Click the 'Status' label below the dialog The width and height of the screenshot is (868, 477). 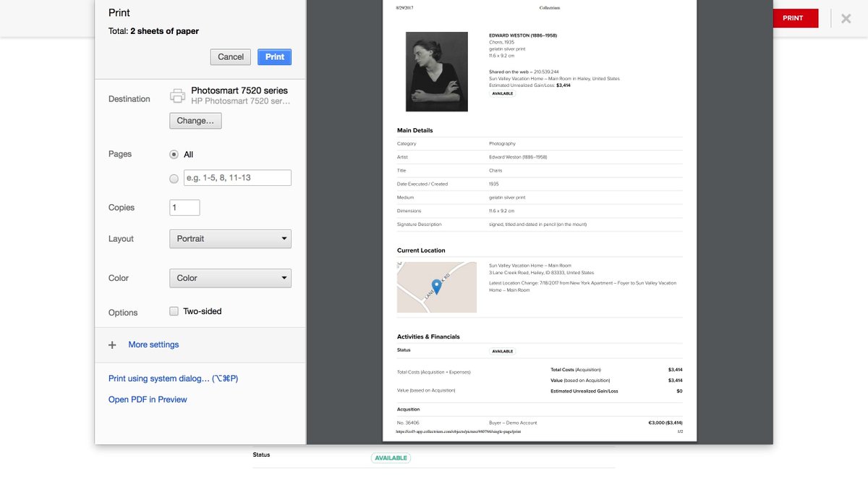click(x=261, y=455)
